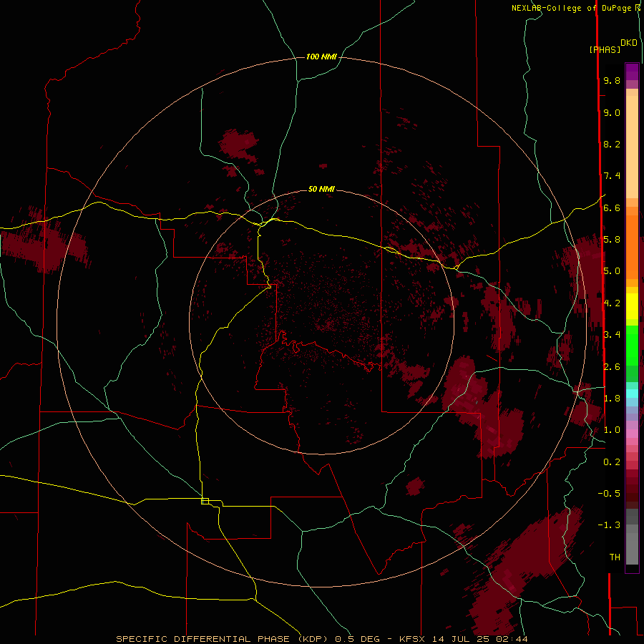Click the KFSX radar station identifier
Screen dimensions: 644x644
pyautogui.click(x=413, y=639)
